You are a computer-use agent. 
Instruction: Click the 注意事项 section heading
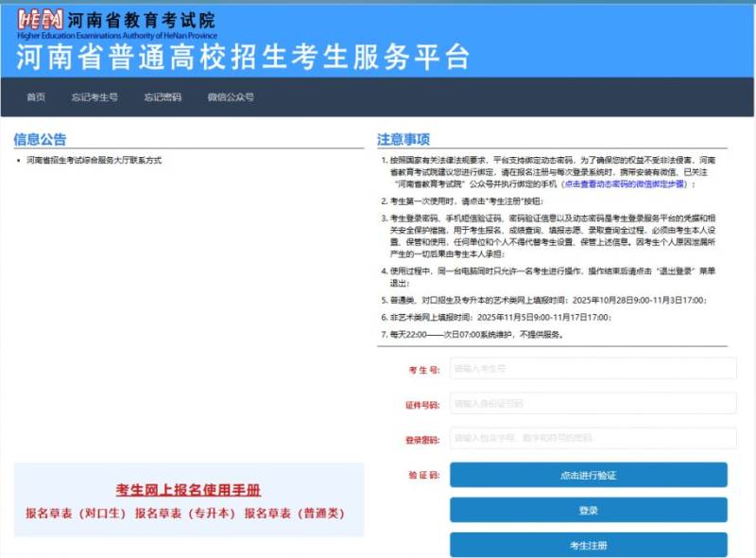[404, 140]
